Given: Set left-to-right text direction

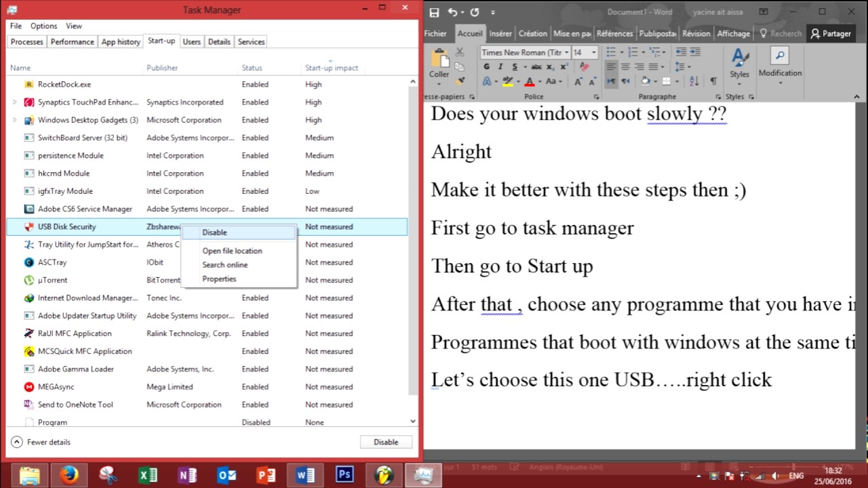Looking at the screenshot, I should 612,81.
